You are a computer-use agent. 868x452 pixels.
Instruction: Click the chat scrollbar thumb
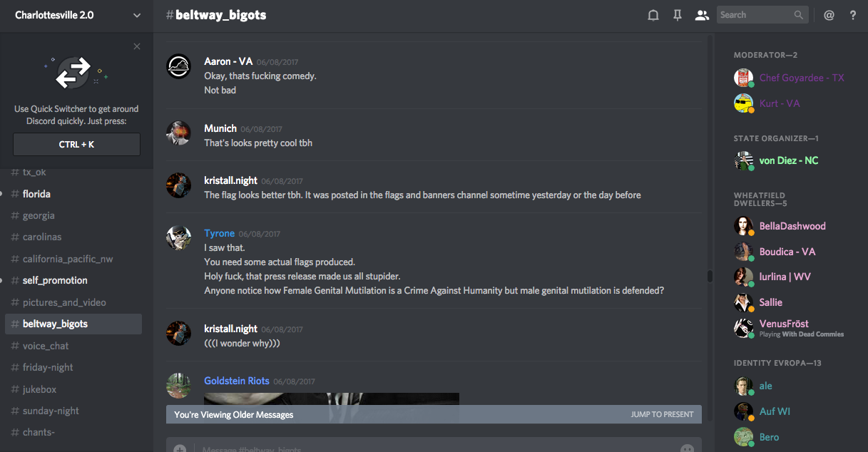(710, 276)
